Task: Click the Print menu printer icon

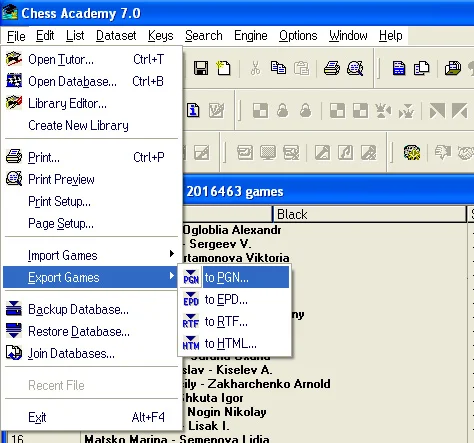Action: point(14,156)
